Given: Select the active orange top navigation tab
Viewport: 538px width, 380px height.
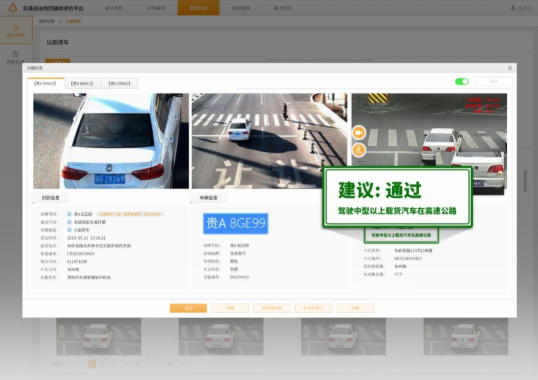Looking at the screenshot, I should click(x=198, y=8).
